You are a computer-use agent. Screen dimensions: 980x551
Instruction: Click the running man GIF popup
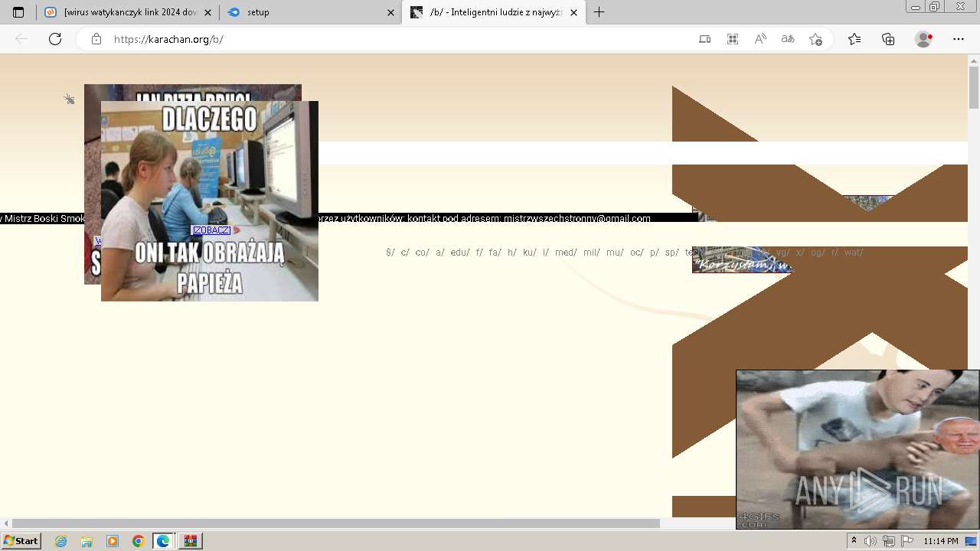(857, 450)
